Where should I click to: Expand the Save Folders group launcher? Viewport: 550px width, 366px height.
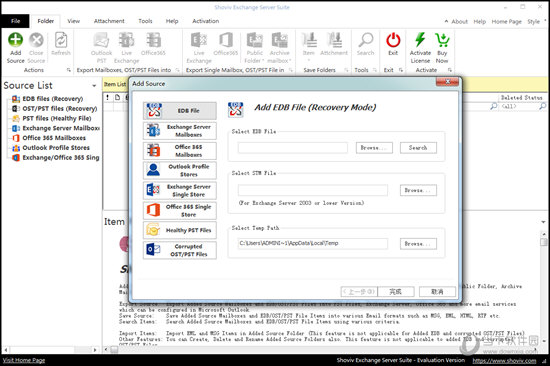pos(346,70)
